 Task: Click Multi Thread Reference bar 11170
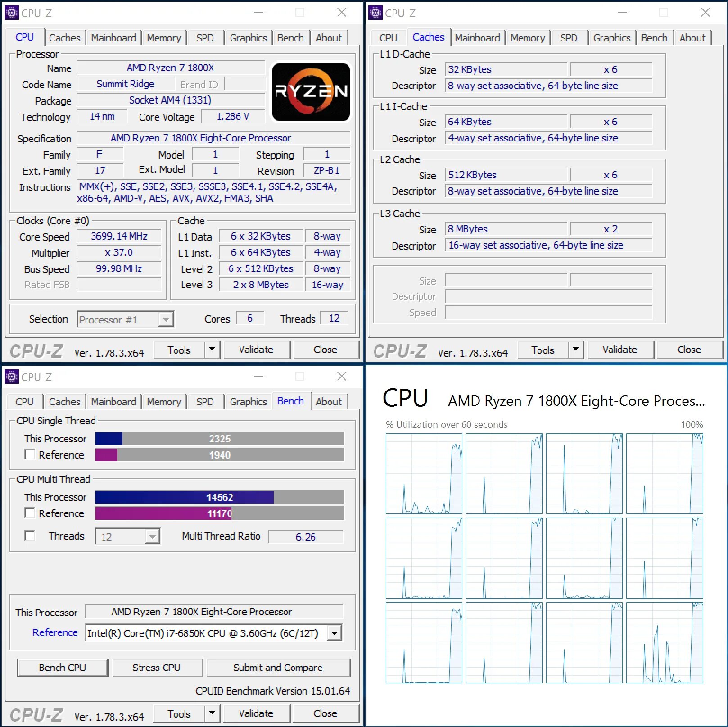tap(220, 513)
